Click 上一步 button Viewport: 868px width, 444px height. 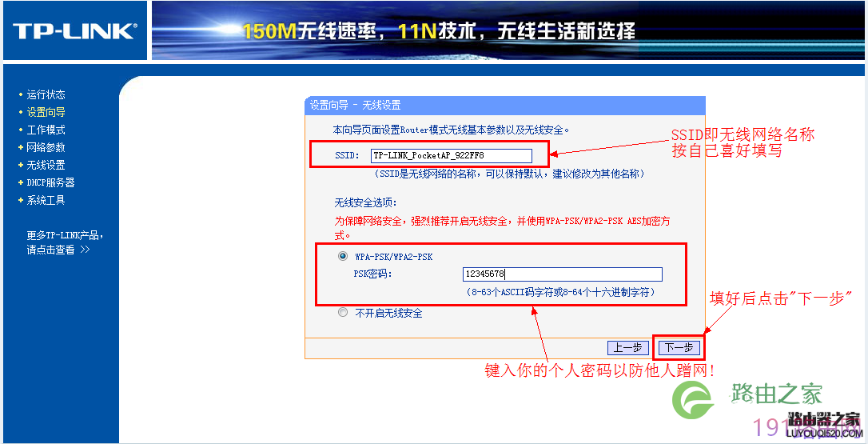[627, 347]
